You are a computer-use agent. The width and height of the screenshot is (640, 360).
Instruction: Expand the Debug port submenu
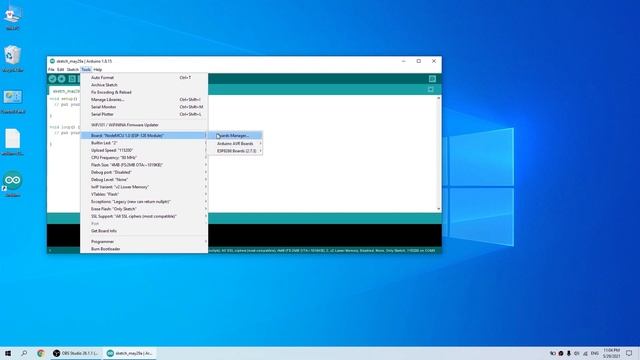144,172
